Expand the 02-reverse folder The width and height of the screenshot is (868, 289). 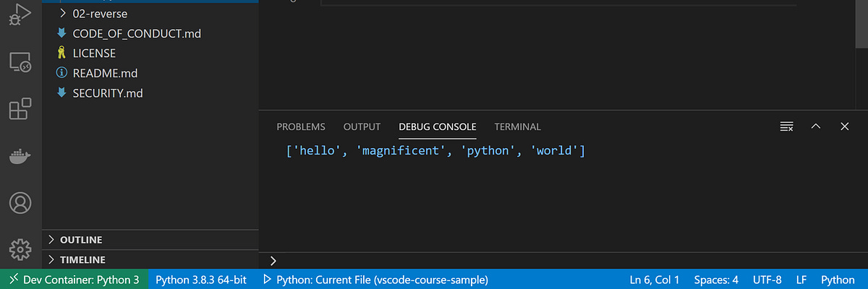point(150,13)
